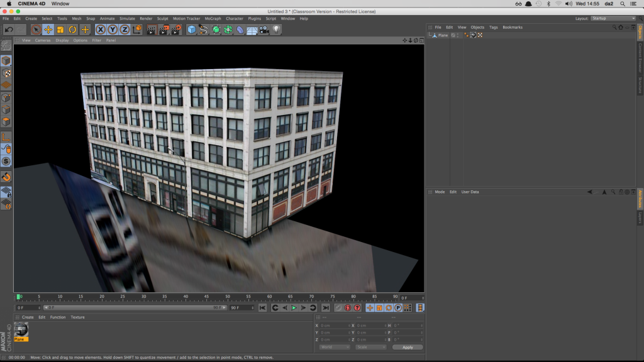This screenshot has height=362, width=644.
Task: Switch to the Attributes side tab
Action: [x=640, y=198]
